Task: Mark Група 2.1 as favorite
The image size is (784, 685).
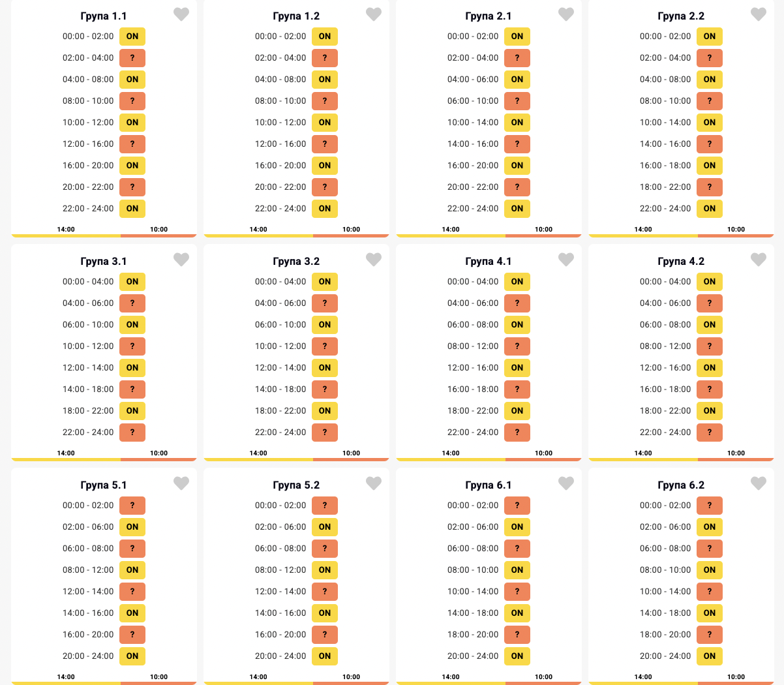Action: tap(566, 14)
